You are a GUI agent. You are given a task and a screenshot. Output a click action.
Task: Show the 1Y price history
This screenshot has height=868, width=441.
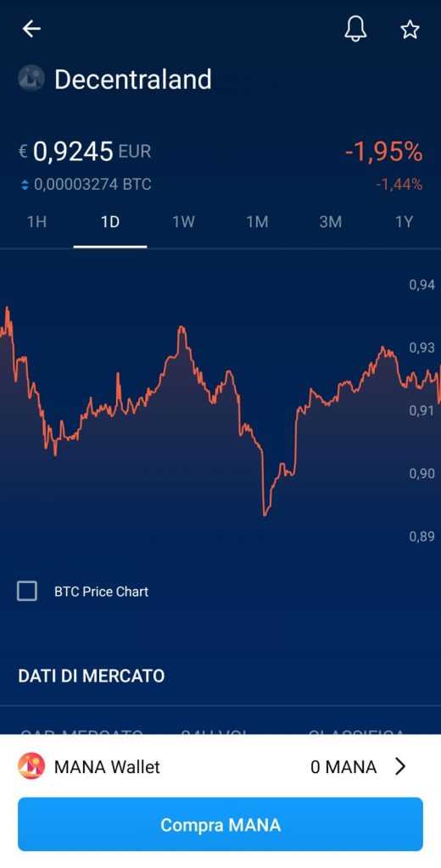tap(404, 222)
